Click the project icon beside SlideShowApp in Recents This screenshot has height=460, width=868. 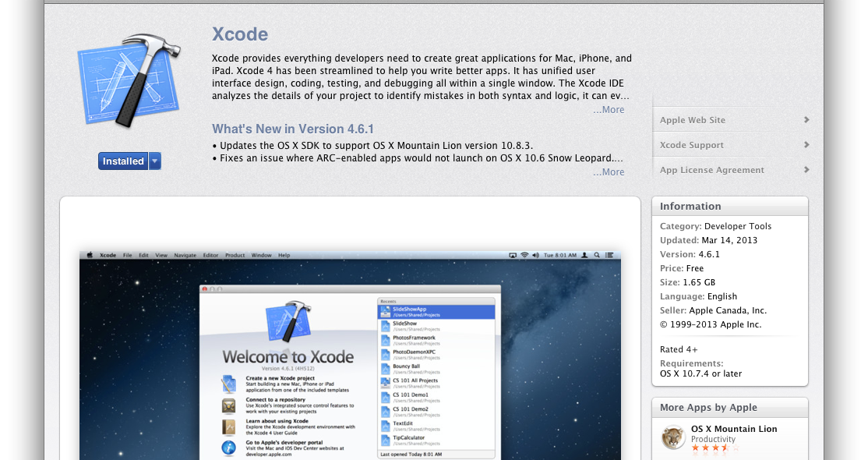(x=385, y=311)
